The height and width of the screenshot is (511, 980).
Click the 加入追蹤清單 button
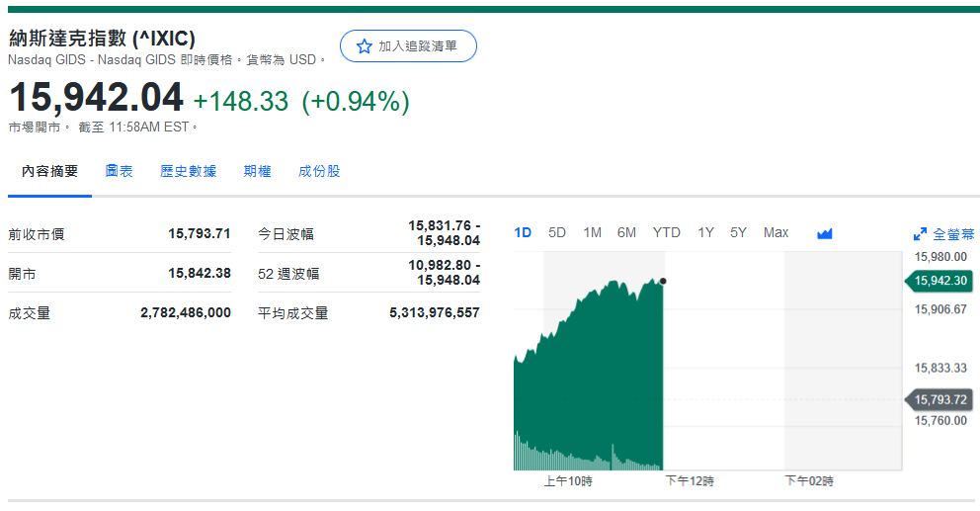tap(408, 46)
